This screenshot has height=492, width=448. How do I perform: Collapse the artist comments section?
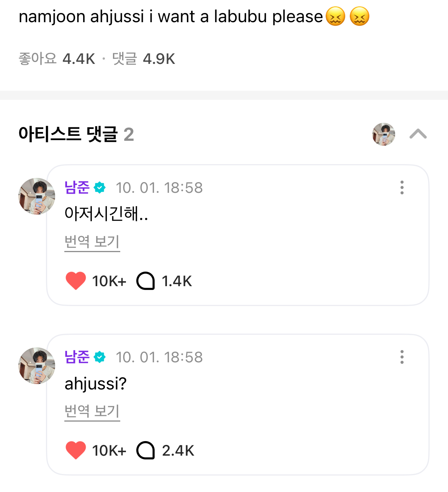pyautogui.click(x=418, y=134)
